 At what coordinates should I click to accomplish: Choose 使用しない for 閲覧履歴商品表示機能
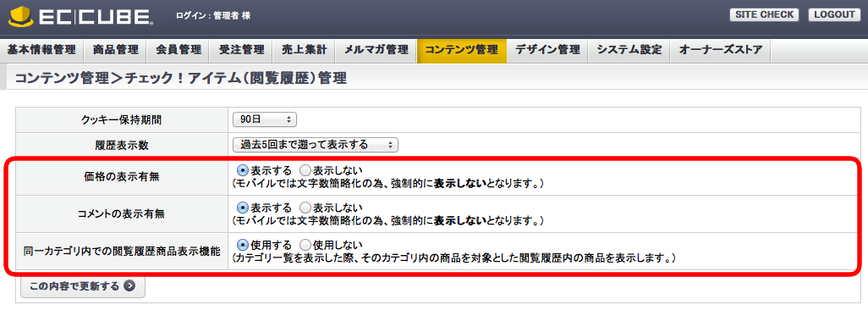pyautogui.click(x=305, y=245)
